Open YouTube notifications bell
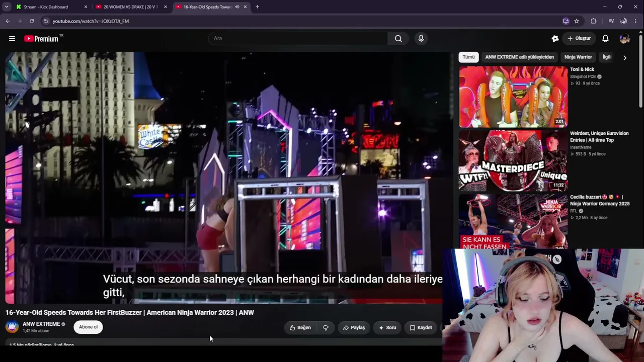The image size is (644, 362). click(x=606, y=39)
